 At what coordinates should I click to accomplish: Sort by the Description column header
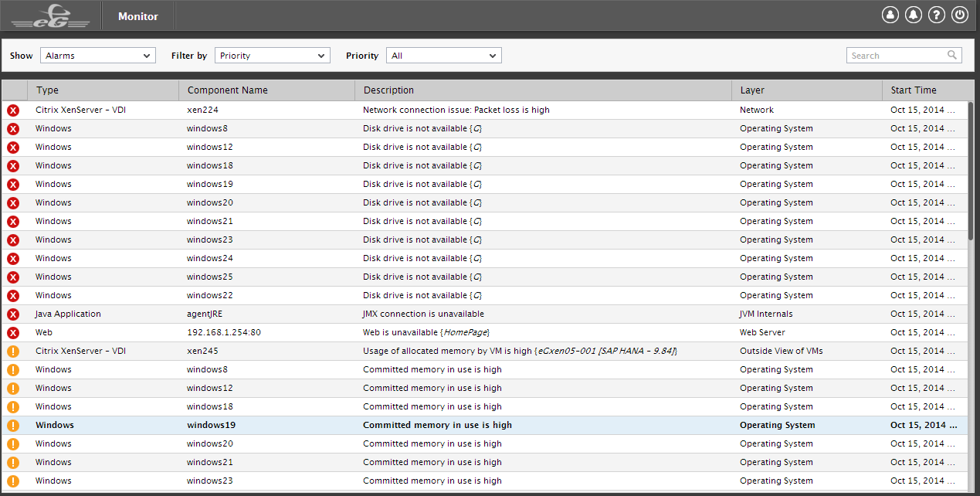pyautogui.click(x=544, y=90)
